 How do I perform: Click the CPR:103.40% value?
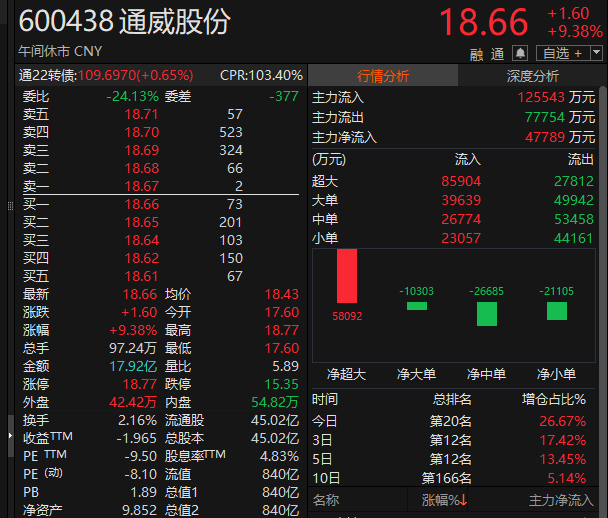261,75
